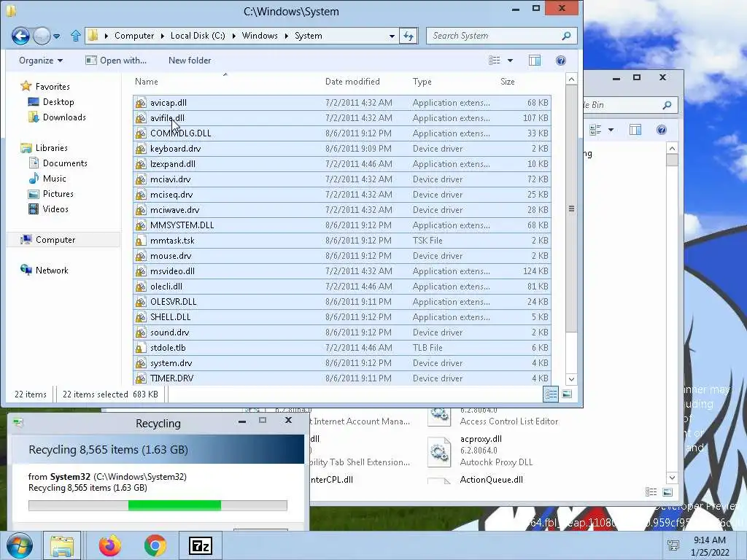Screen dimensions: 747x560
Task: Go up one folder level
Action: [75, 36]
